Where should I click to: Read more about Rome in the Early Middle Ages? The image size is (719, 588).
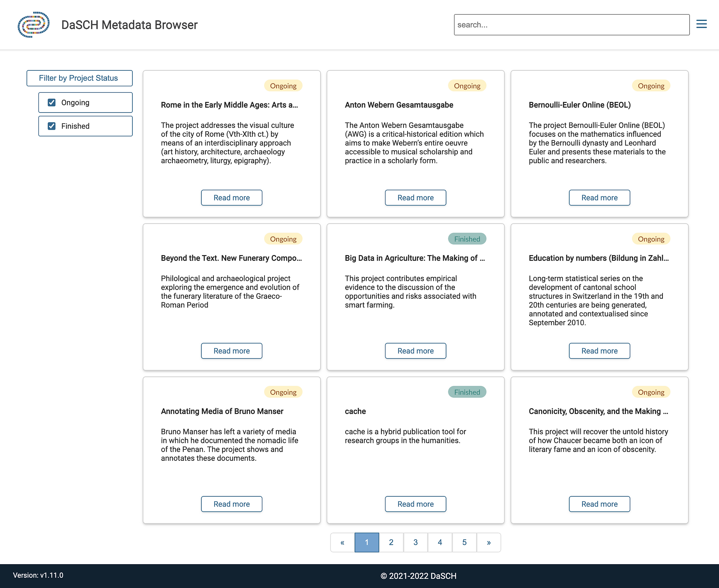tap(231, 198)
